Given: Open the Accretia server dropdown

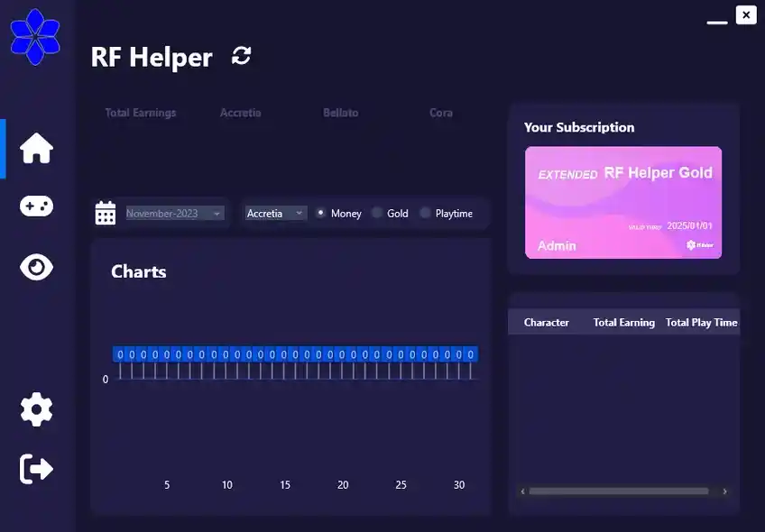Looking at the screenshot, I should click(274, 213).
